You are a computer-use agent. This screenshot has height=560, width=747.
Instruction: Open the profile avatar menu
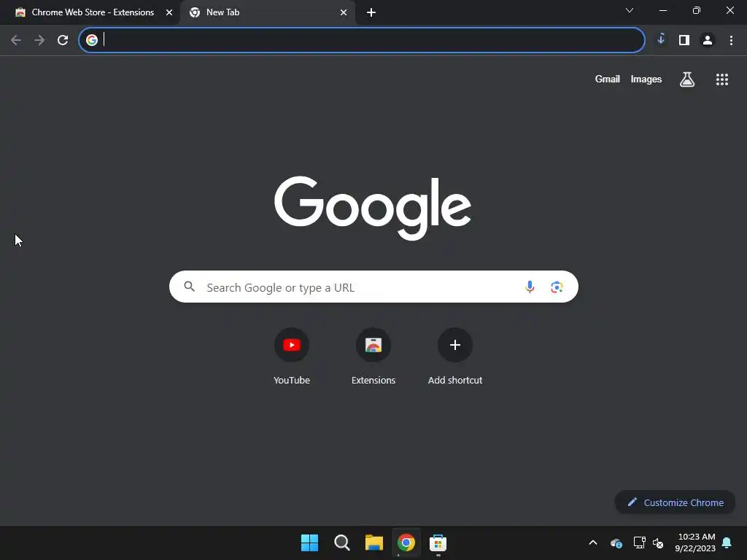708,40
